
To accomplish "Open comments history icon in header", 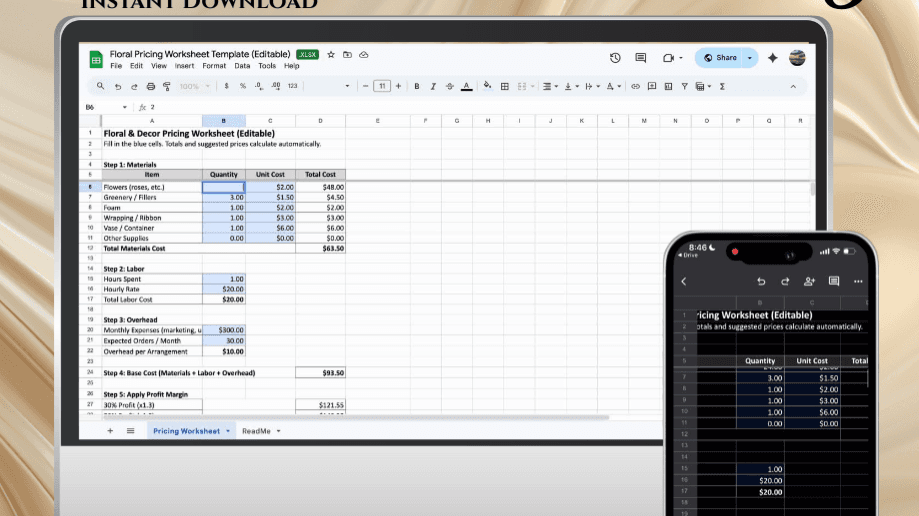I will tap(641, 57).
